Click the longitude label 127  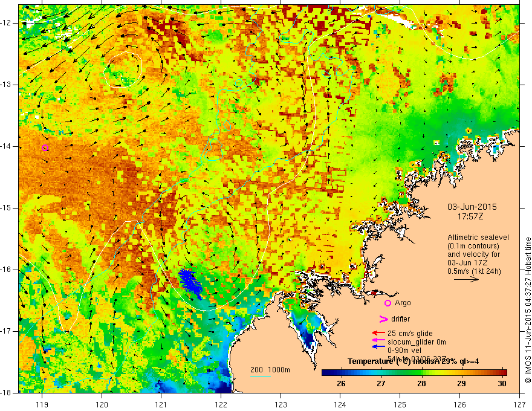(x=519, y=404)
